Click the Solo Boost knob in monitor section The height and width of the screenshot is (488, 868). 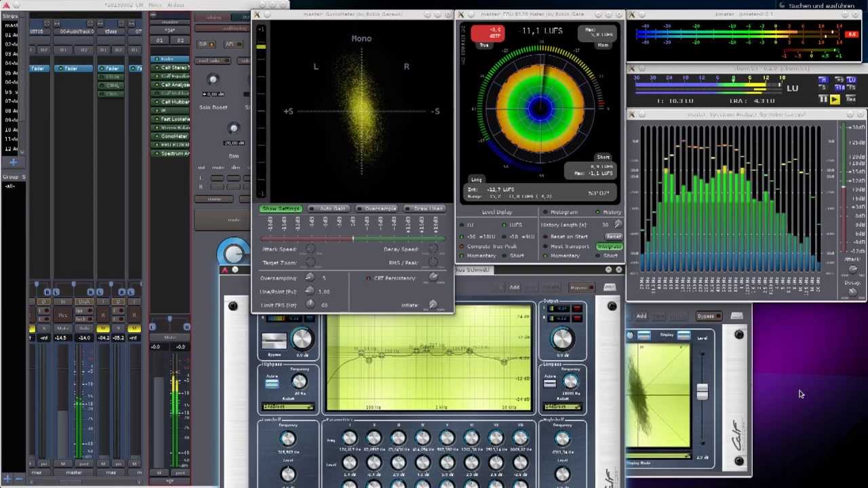click(213, 80)
